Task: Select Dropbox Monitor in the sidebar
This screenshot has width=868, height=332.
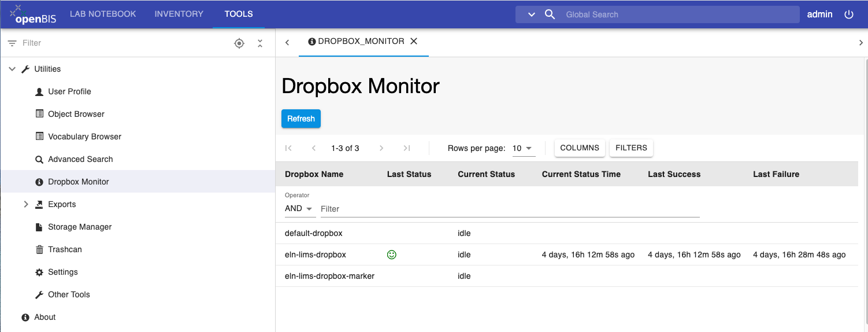Action: tap(79, 182)
